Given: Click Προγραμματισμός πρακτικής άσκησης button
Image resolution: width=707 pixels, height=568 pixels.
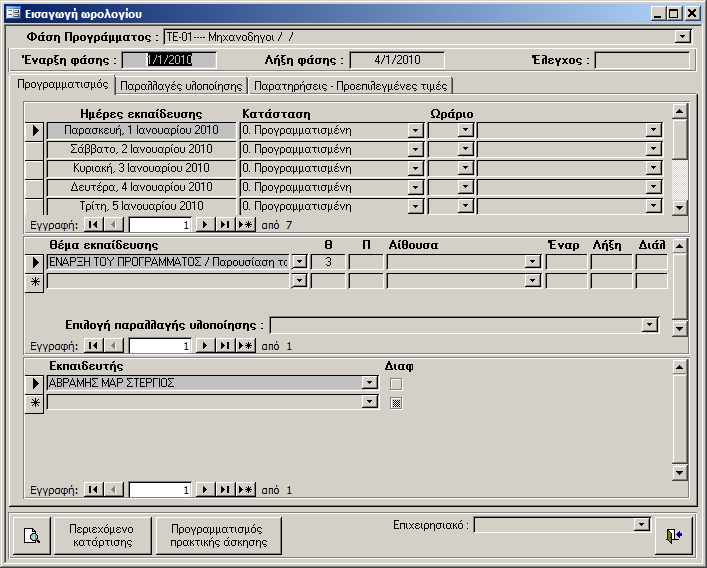Looking at the screenshot, I should click(x=219, y=535).
